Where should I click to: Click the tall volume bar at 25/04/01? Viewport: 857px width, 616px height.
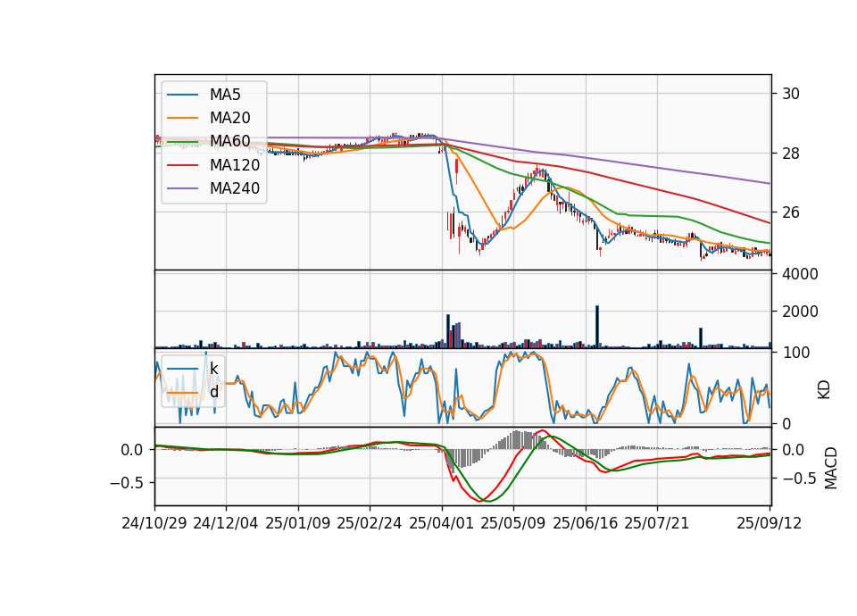pyautogui.click(x=448, y=331)
